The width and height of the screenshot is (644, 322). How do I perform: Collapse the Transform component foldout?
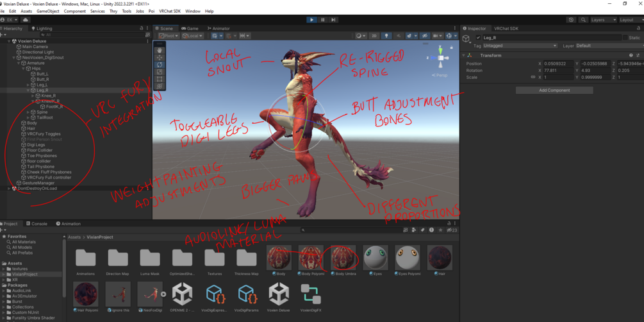464,55
